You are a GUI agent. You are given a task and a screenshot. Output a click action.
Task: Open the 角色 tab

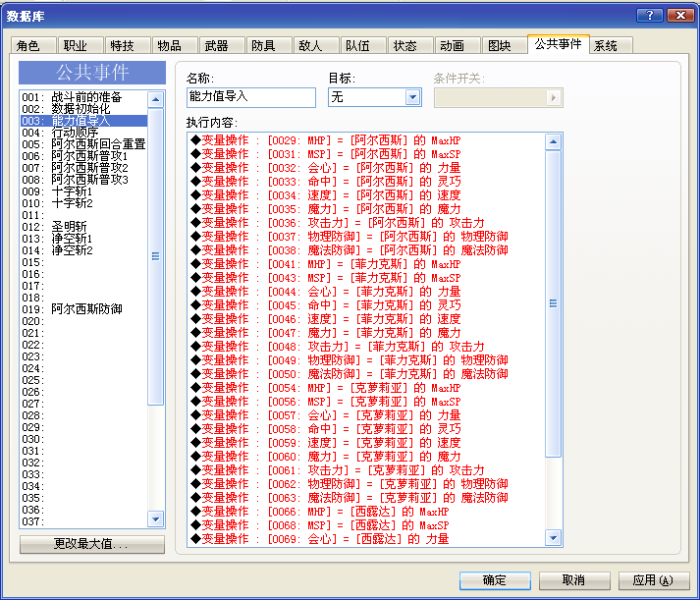[33, 45]
